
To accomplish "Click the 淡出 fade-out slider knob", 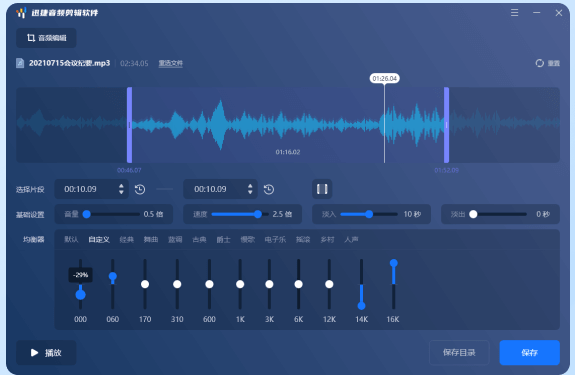I will (473, 214).
